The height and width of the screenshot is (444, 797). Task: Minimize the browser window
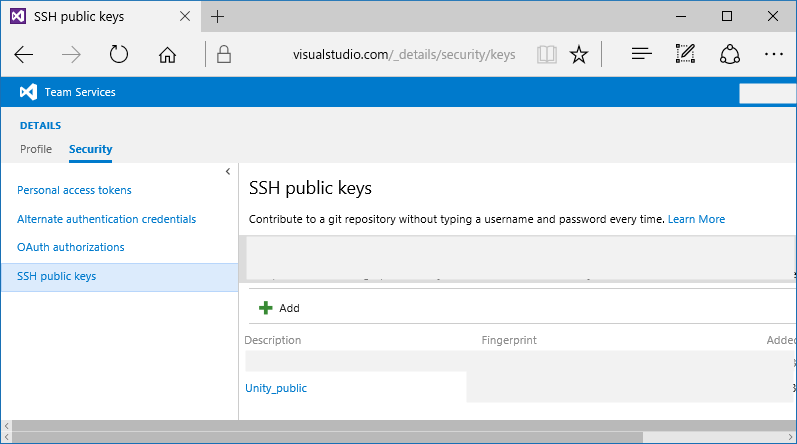(681, 16)
